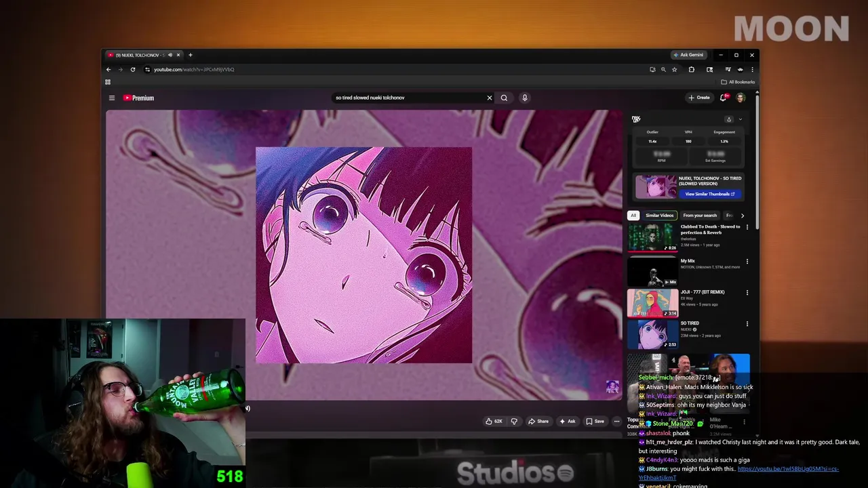Open the SO TIRED 2:53 thumbnail
The image size is (868, 488).
(x=652, y=334)
